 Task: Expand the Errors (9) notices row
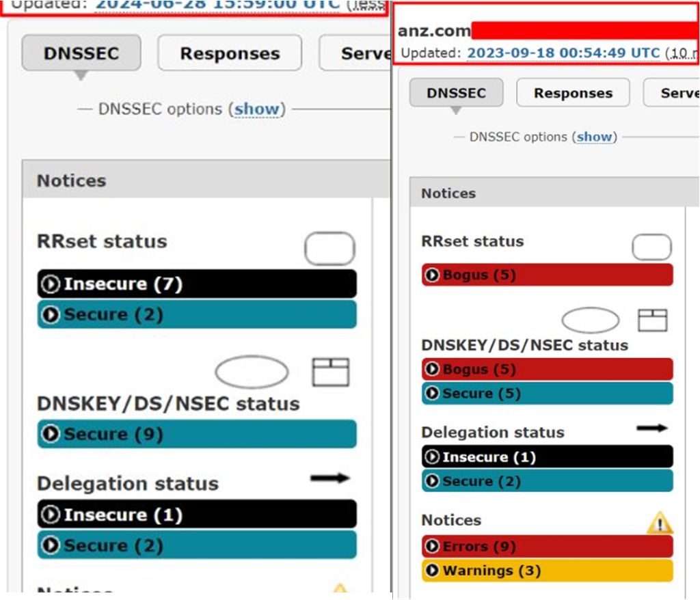point(432,547)
